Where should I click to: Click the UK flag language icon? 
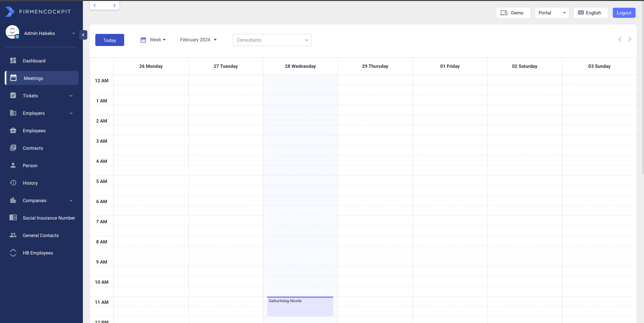pos(581,12)
